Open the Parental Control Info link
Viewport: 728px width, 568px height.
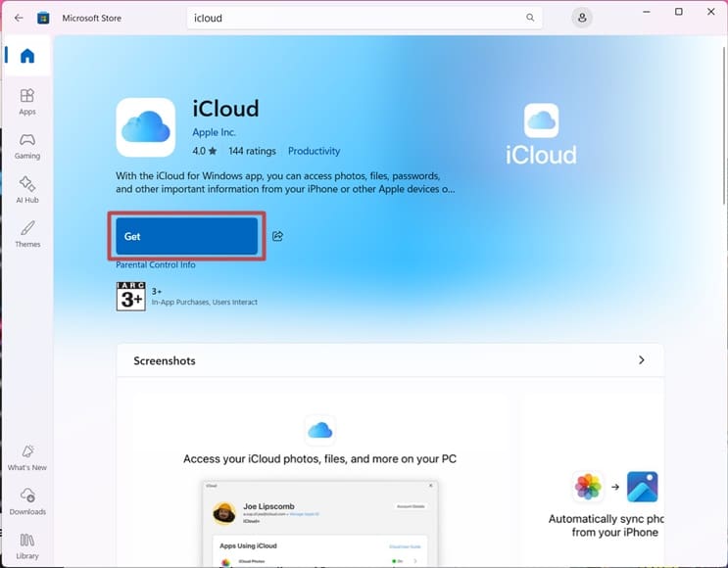coord(156,264)
